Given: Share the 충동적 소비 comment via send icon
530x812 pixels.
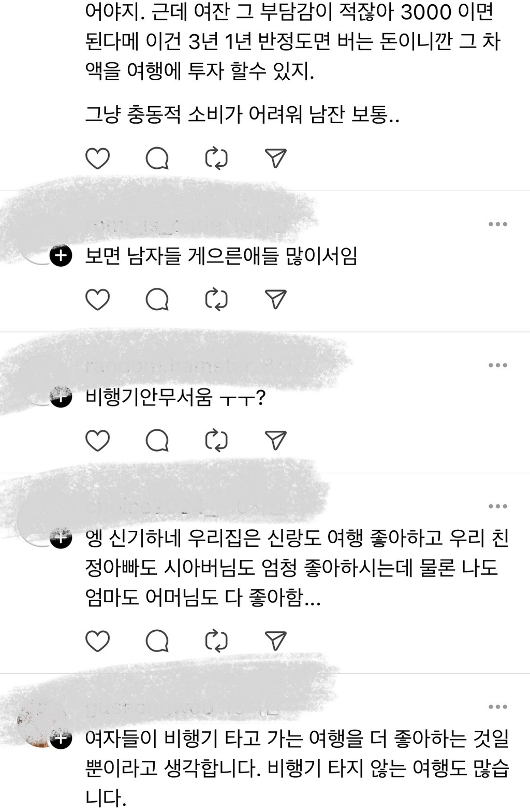Looking at the screenshot, I should [x=275, y=158].
